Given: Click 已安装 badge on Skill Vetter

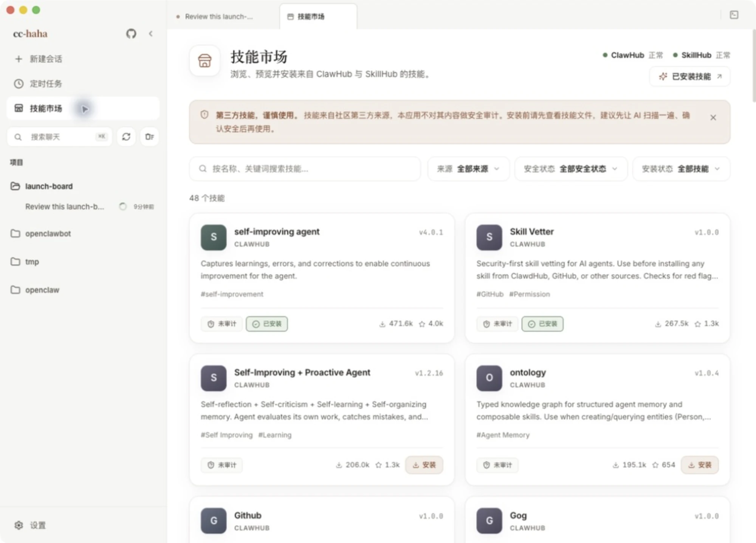Looking at the screenshot, I should click(x=542, y=324).
